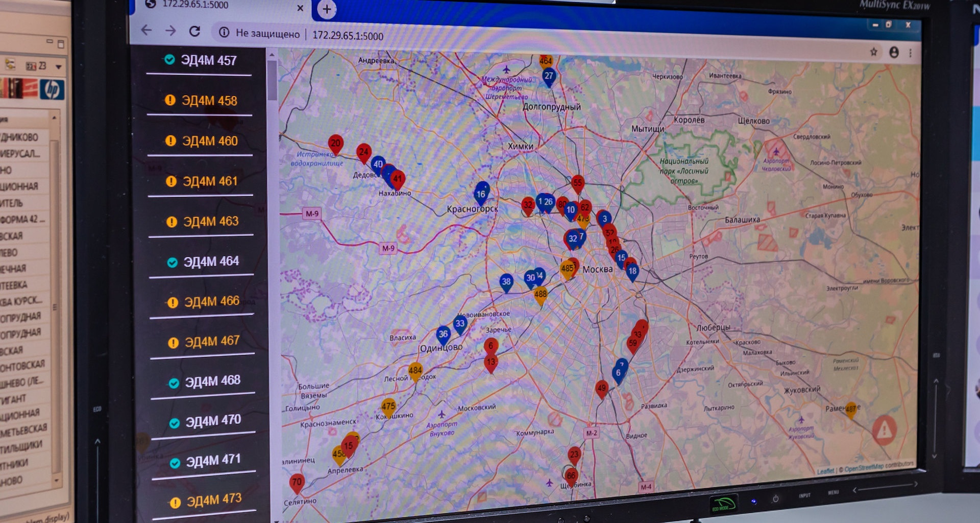This screenshot has width=980, height=523.
Task: Open the Leaflet attribution link
Action: pyautogui.click(x=825, y=471)
